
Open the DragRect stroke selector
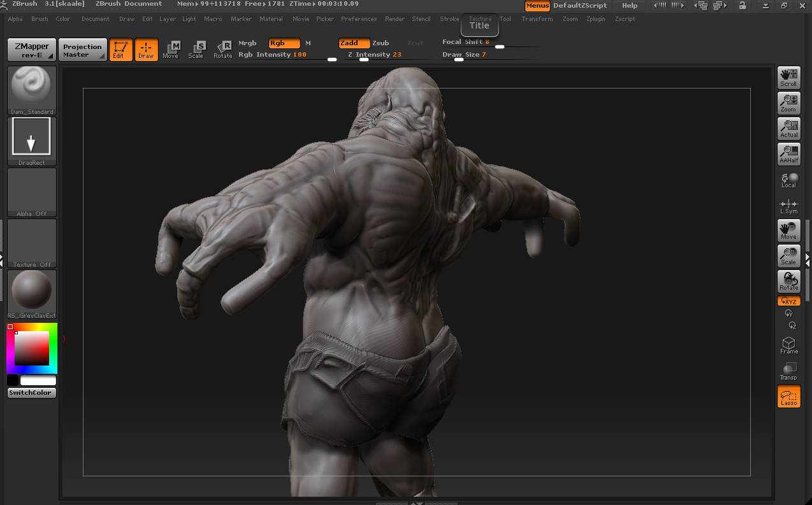point(32,141)
